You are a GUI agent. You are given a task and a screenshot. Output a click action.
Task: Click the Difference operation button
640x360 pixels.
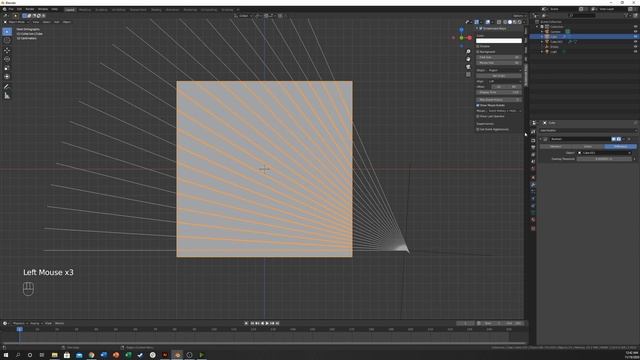point(620,146)
